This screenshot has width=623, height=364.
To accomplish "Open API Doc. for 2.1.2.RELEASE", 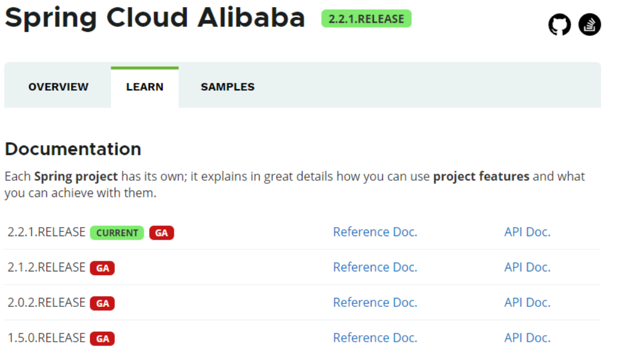I will tap(527, 267).
